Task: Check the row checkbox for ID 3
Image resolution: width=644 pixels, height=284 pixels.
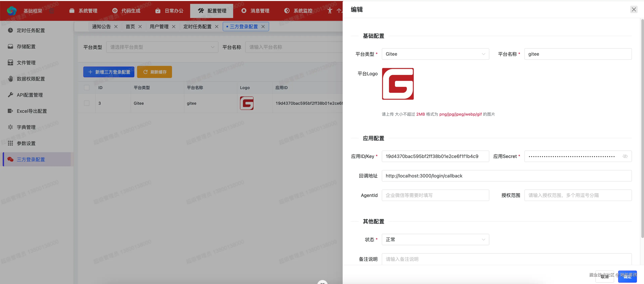Action: coord(87,103)
